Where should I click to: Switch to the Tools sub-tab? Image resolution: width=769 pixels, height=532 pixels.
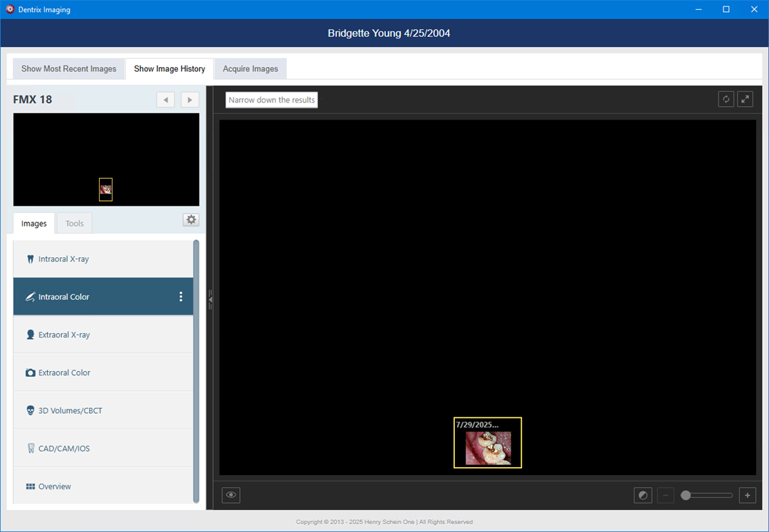pos(75,223)
